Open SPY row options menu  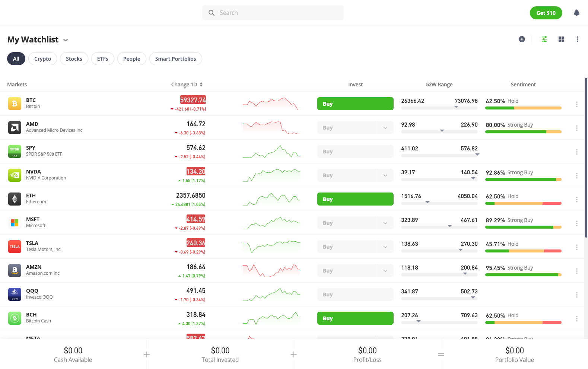[576, 152]
